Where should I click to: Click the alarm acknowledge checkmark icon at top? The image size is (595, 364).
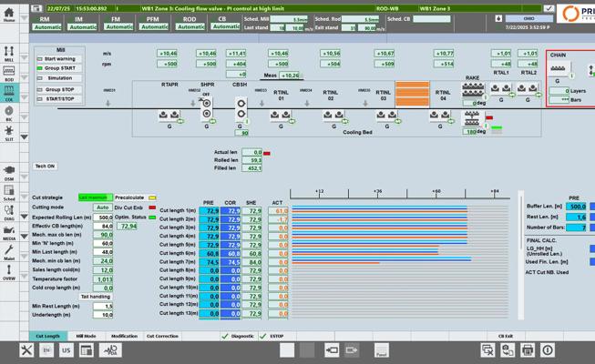[549, 8]
